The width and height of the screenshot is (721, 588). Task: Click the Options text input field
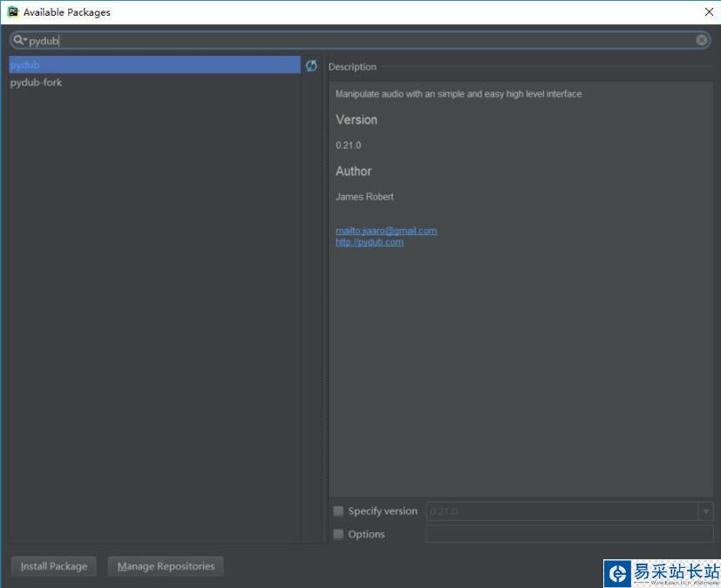(569, 534)
